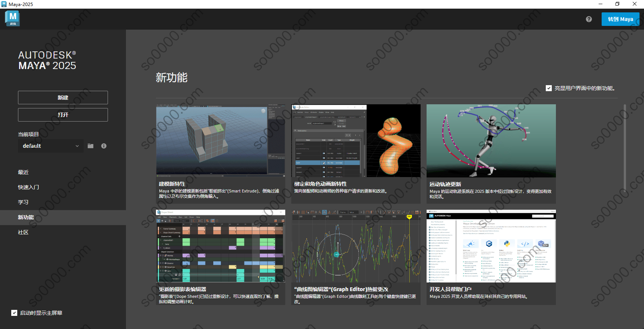Restore down the Maya-2025 window
Screen dimensions: 644x329
(x=617, y=4)
